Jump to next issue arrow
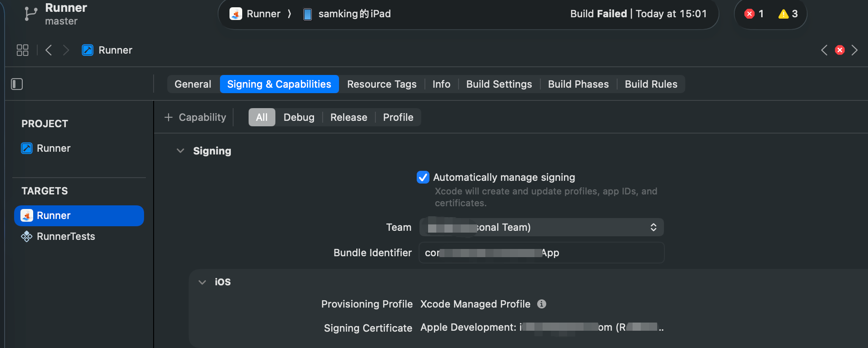 pos(854,50)
